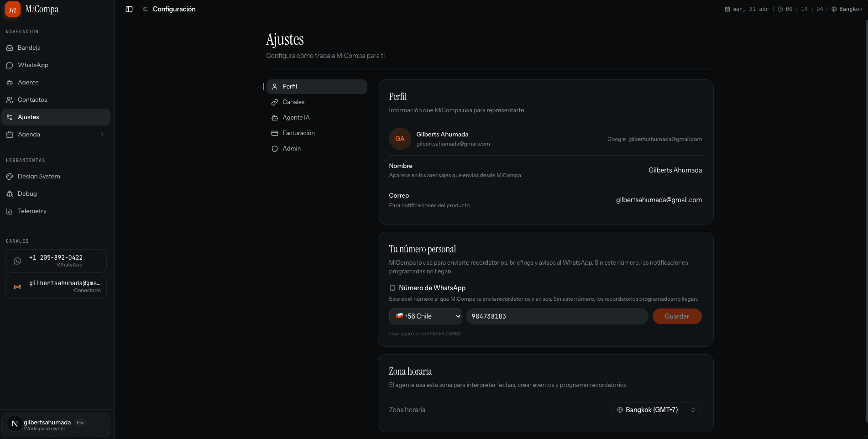This screenshot has height=439, width=868.
Task: Open the +56 Chile country code dropdown
Action: pos(425,316)
